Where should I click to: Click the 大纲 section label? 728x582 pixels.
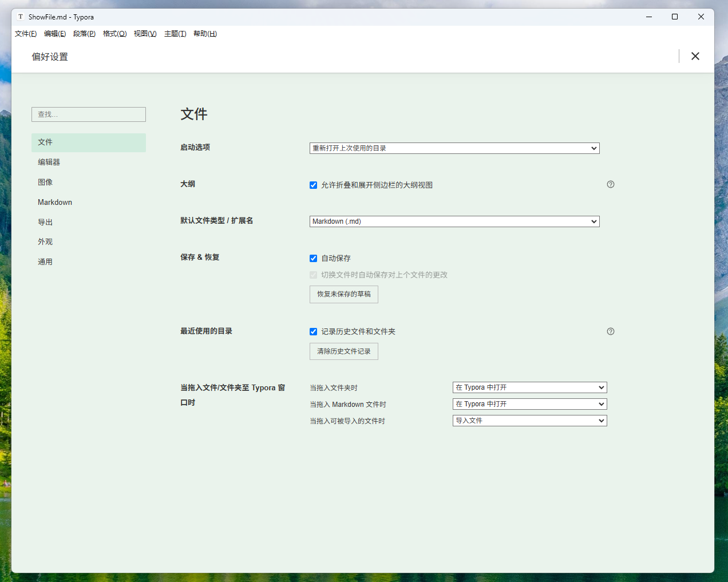tap(188, 184)
